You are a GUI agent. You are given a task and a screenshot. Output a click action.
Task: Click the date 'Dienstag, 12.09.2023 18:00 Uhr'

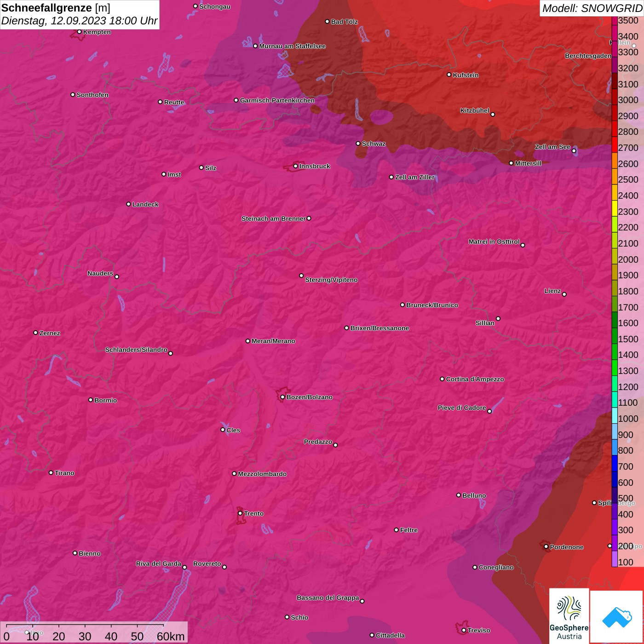(80, 21)
